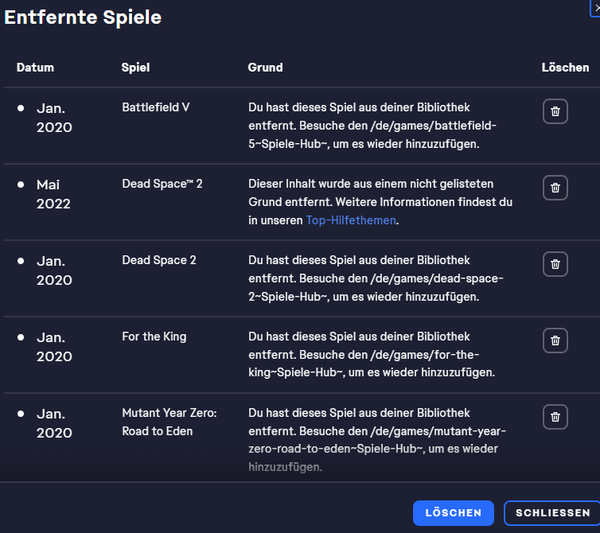Click the SCHLIESSEN button
Image resolution: width=600 pixels, height=533 pixels.
[552, 513]
